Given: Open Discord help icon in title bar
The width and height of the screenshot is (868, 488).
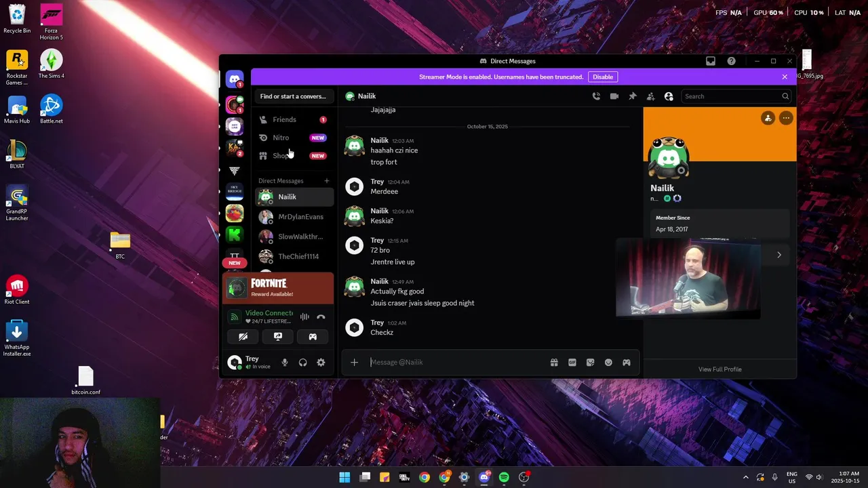Looking at the screenshot, I should pos(731,61).
